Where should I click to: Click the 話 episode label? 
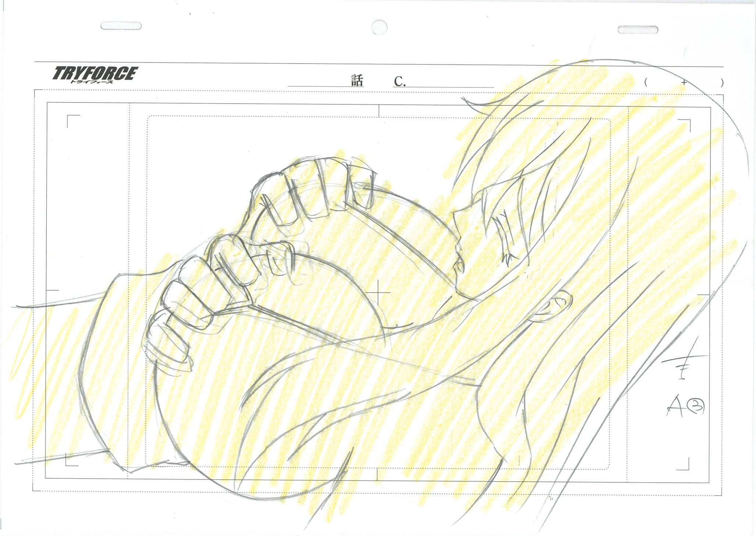357,81
